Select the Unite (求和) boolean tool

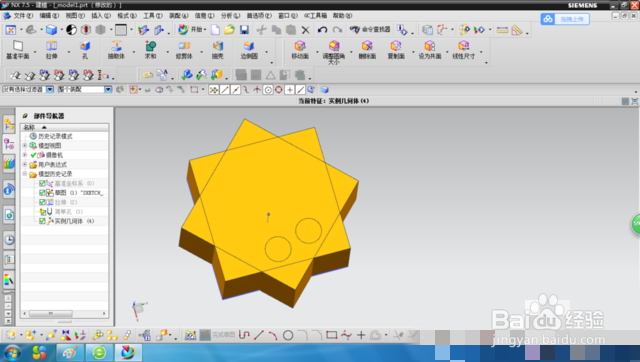pos(150,50)
